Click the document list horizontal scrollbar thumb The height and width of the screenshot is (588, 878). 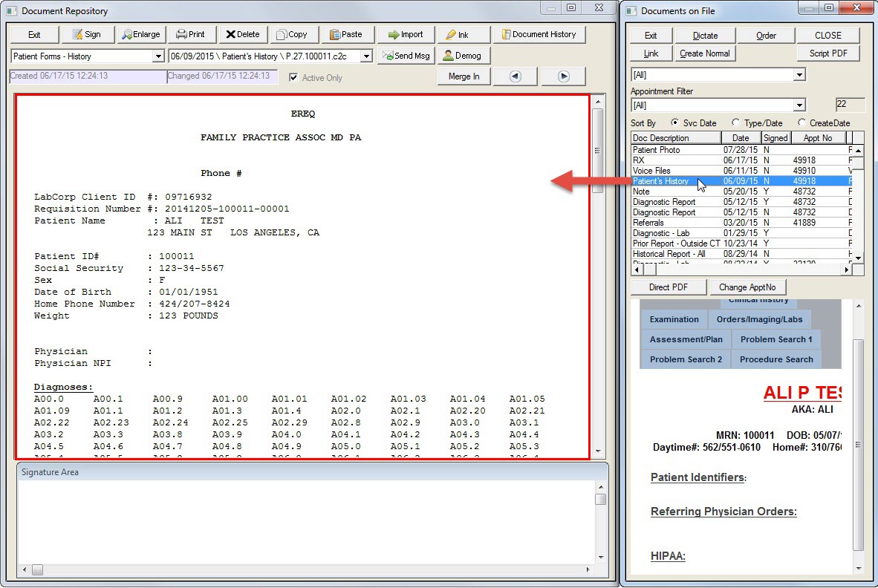649,270
